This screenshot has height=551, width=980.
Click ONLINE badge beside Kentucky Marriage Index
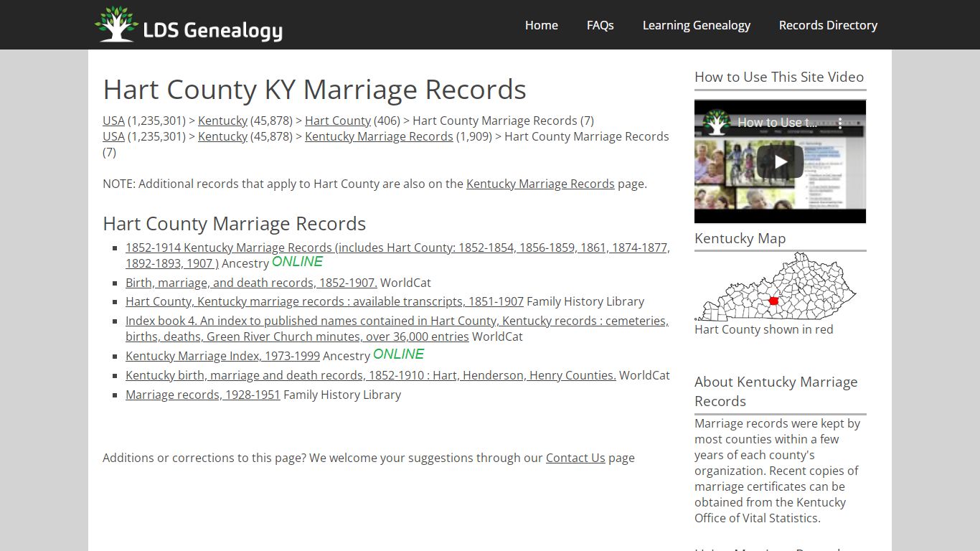(398, 354)
